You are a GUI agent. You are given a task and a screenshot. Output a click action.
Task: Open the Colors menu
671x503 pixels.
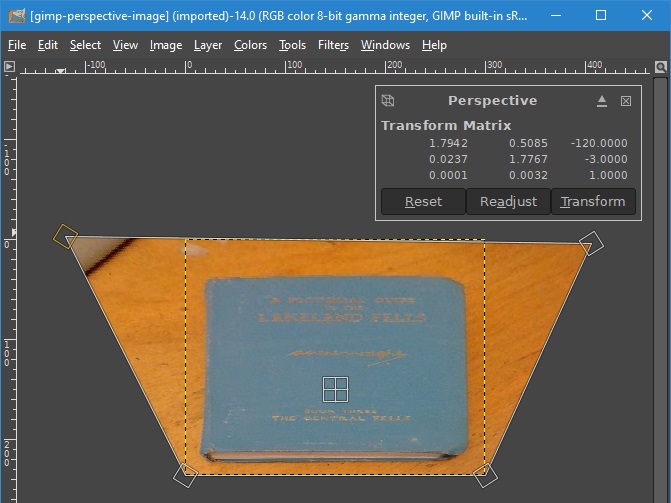pyautogui.click(x=250, y=45)
